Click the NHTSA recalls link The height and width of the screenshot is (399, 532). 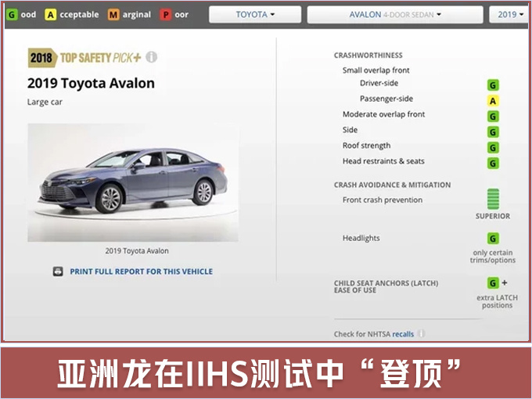(403, 334)
